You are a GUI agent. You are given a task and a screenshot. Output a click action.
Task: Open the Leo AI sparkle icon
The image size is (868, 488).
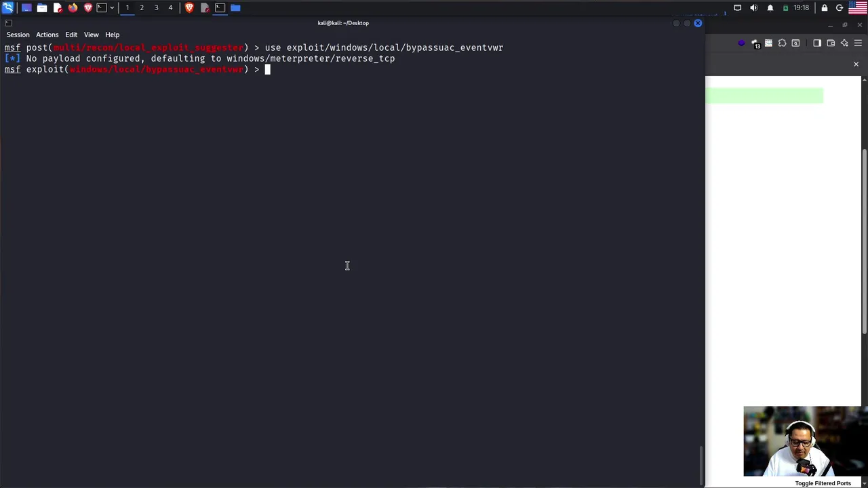click(x=844, y=43)
